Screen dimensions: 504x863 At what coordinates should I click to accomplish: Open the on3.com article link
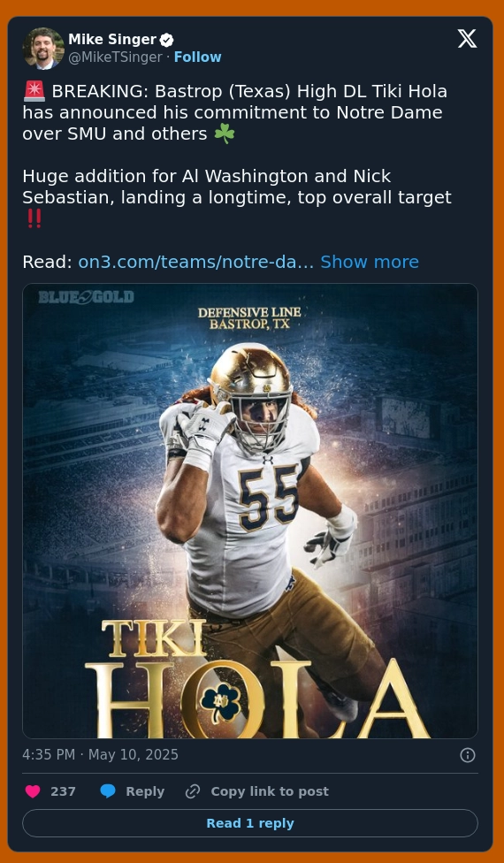click(x=196, y=262)
